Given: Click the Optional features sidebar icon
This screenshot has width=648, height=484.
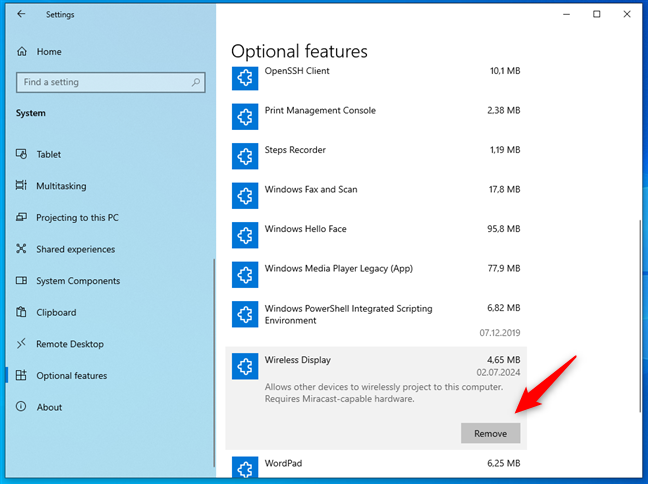Looking at the screenshot, I should (x=21, y=375).
